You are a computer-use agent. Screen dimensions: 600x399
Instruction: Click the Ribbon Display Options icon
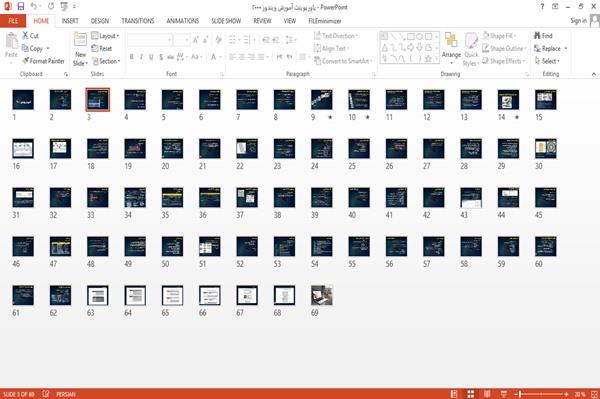[555, 7]
